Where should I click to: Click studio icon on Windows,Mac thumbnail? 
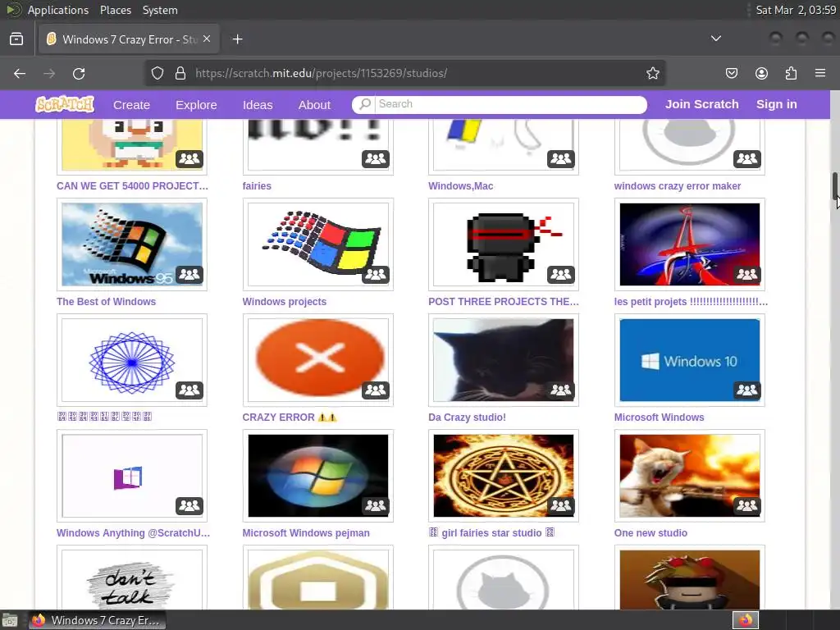[561, 158]
